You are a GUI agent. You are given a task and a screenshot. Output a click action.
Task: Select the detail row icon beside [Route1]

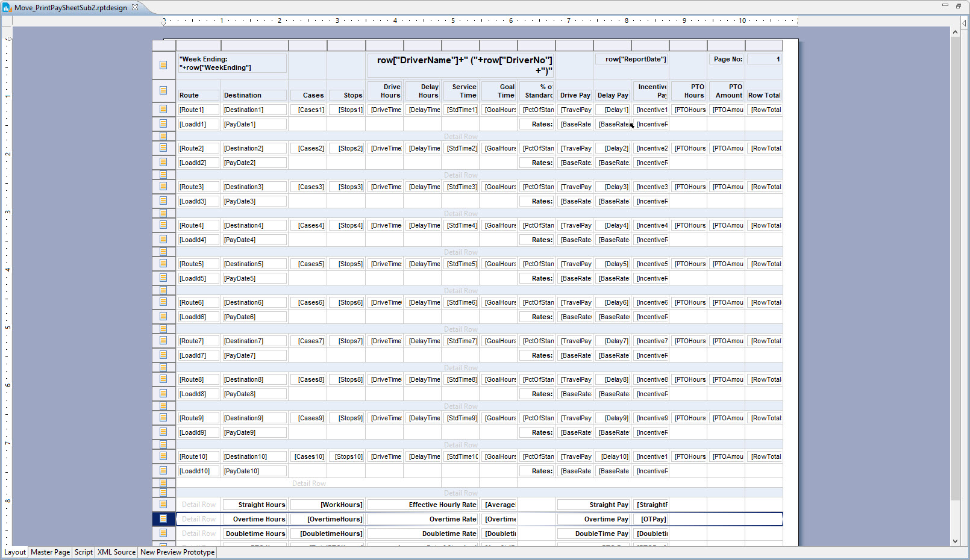[163, 109]
